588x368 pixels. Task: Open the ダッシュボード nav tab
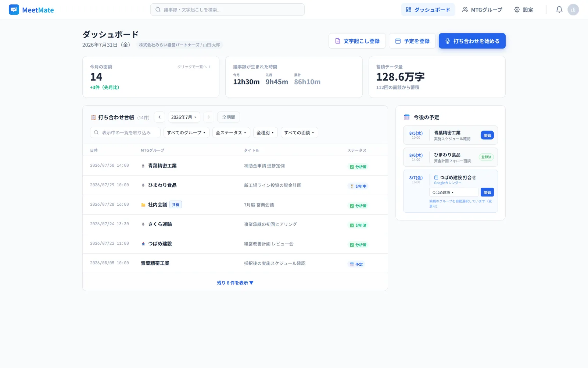tap(428, 10)
